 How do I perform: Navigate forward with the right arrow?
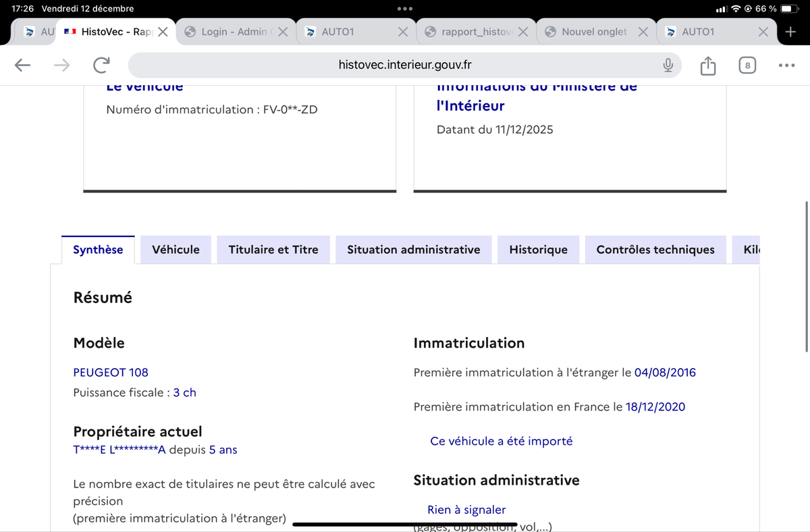click(x=61, y=65)
